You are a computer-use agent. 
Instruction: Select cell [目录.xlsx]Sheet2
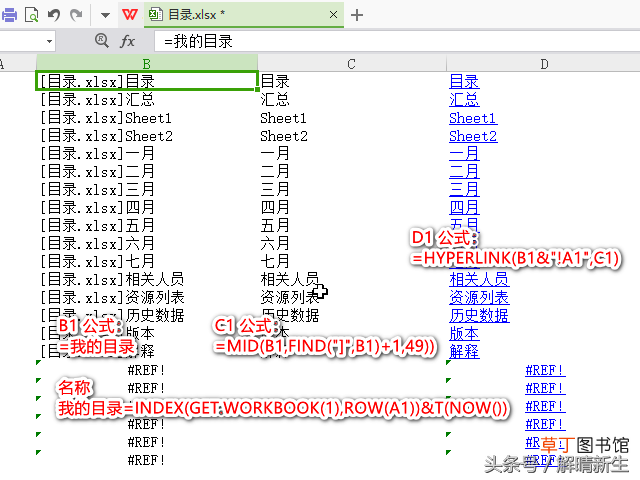point(147,136)
